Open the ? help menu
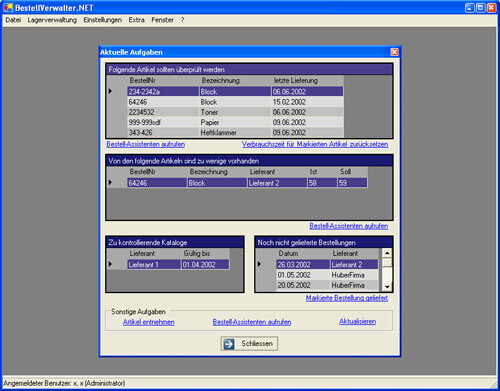The width and height of the screenshot is (500, 391). tap(182, 20)
